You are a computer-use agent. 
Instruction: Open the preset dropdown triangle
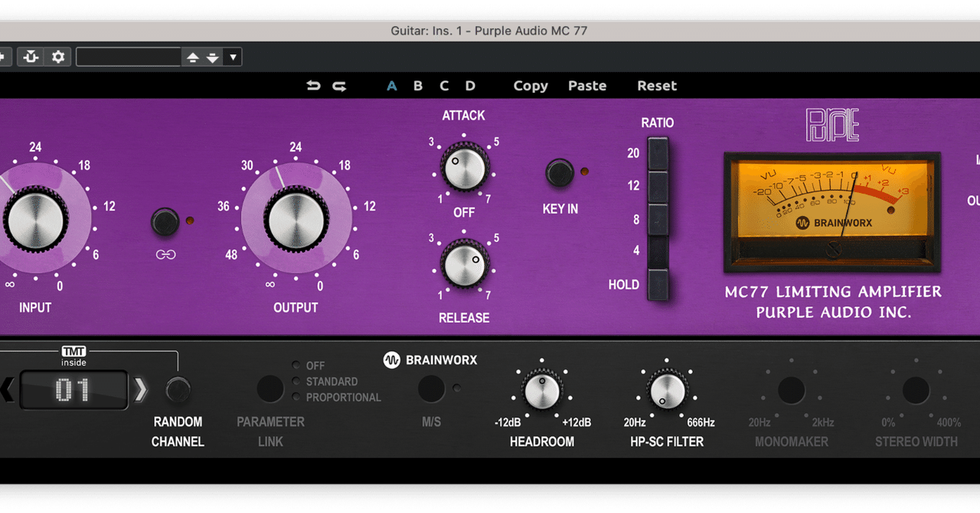pyautogui.click(x=233, y=57)
